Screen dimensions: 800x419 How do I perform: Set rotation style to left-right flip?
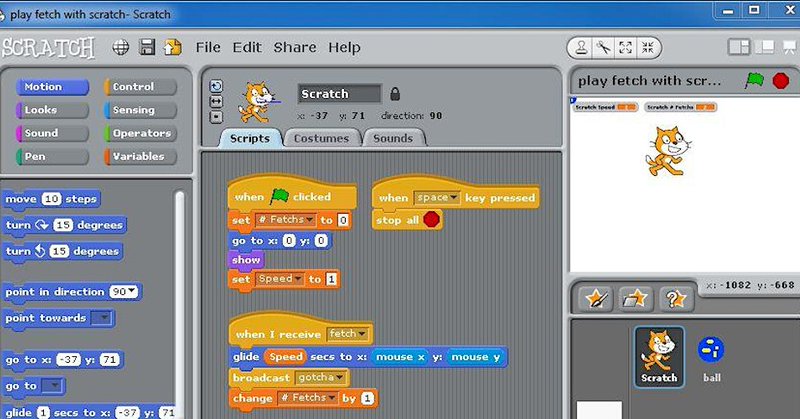(x=216, y=102)
